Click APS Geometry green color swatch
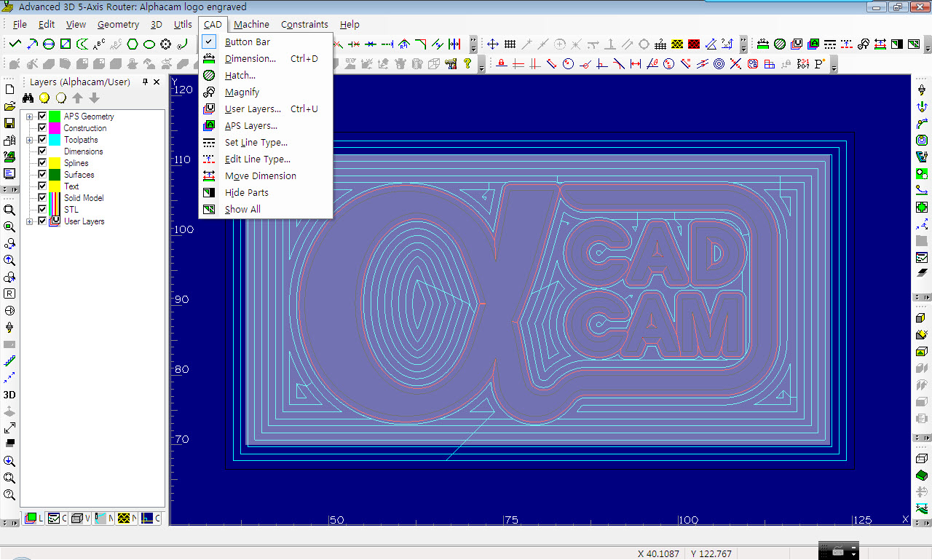This screenshot has width=932, height=560. pyautogui.click(x=55, y=117)
